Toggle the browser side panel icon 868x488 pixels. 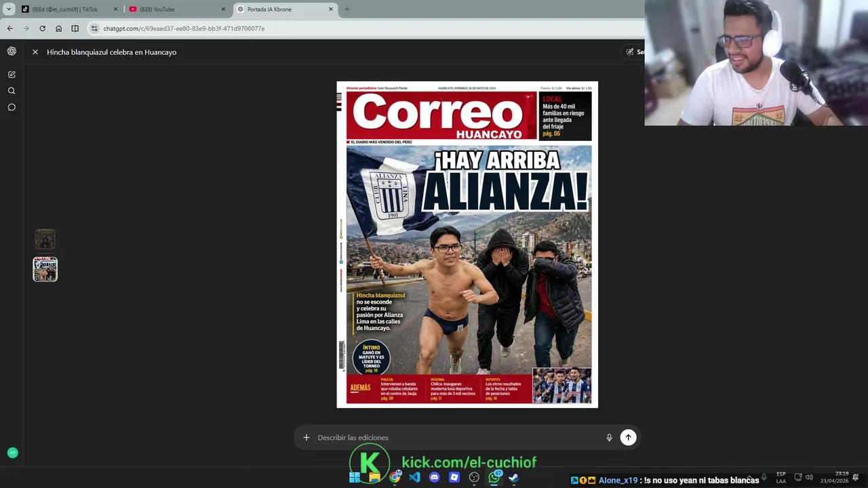pyautogui.click(x=75, y=28)
